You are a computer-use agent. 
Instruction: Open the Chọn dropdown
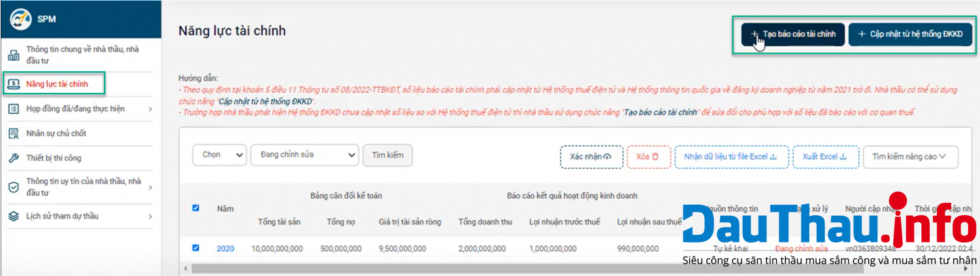[x=220, y=155]
